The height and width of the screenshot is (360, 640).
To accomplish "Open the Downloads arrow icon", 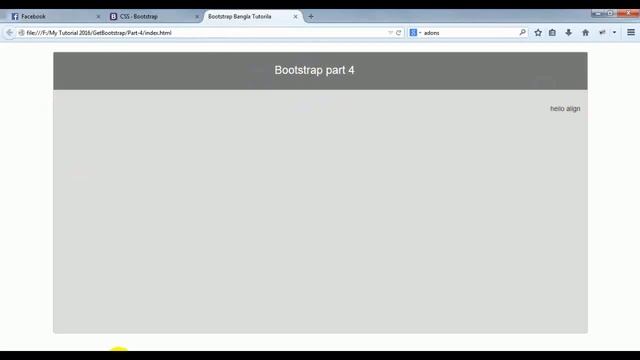I will pyautogui.click(x=569, y=33).
